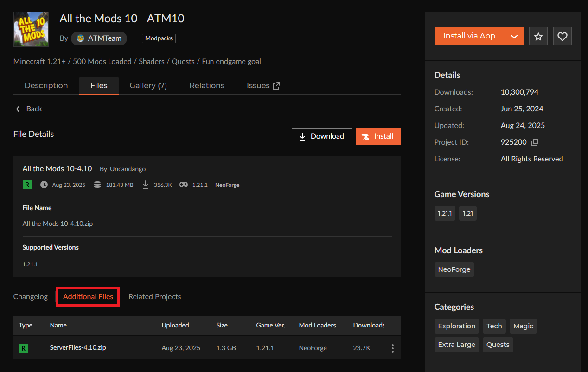Open the All Rights Reserved license link
The height and width of the screenshot is (372, 588).
tap(531, 159)
